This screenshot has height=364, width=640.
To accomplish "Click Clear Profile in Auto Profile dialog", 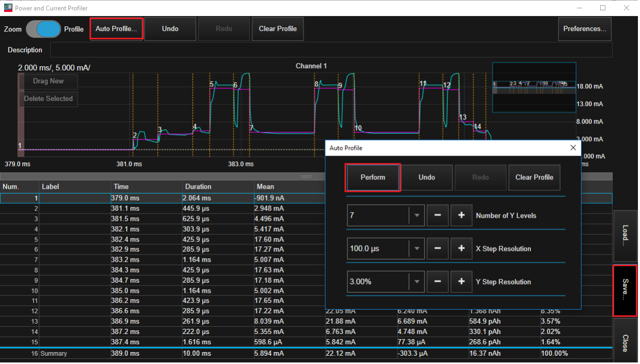I will (534, 177).
